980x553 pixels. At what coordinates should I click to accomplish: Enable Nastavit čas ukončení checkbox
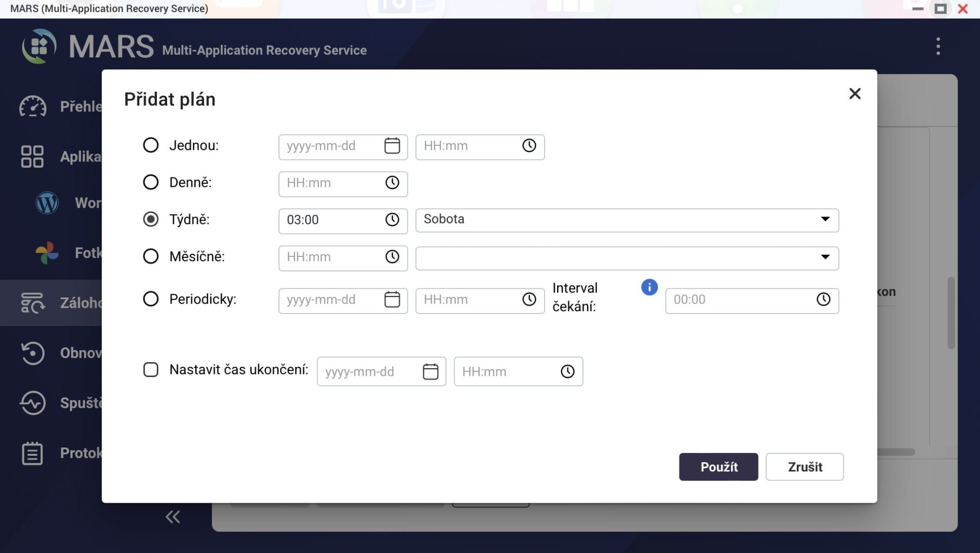(151, 370)
